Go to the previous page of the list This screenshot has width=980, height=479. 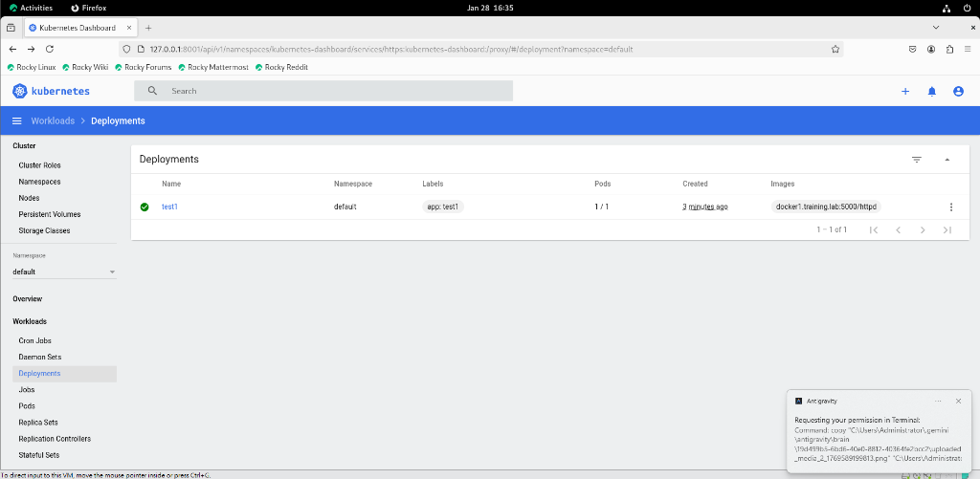[898, 229]
